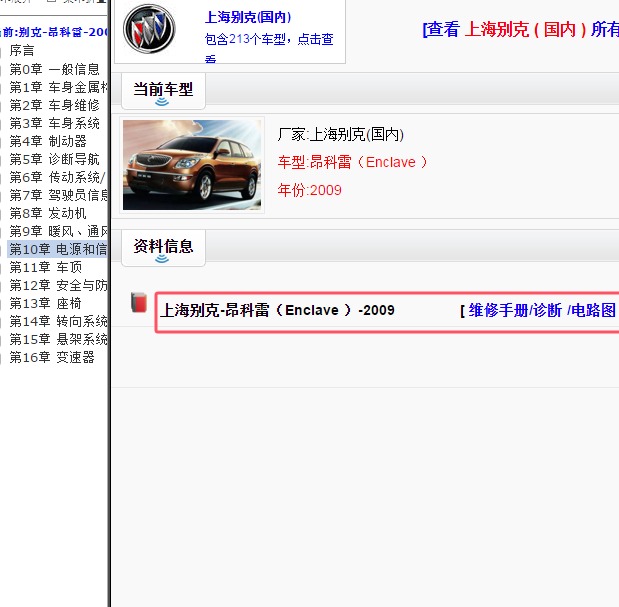The image size is (619, 607).
Task: Select highlighted 第10章 电源和信 chapter
Action: [58, 249]
